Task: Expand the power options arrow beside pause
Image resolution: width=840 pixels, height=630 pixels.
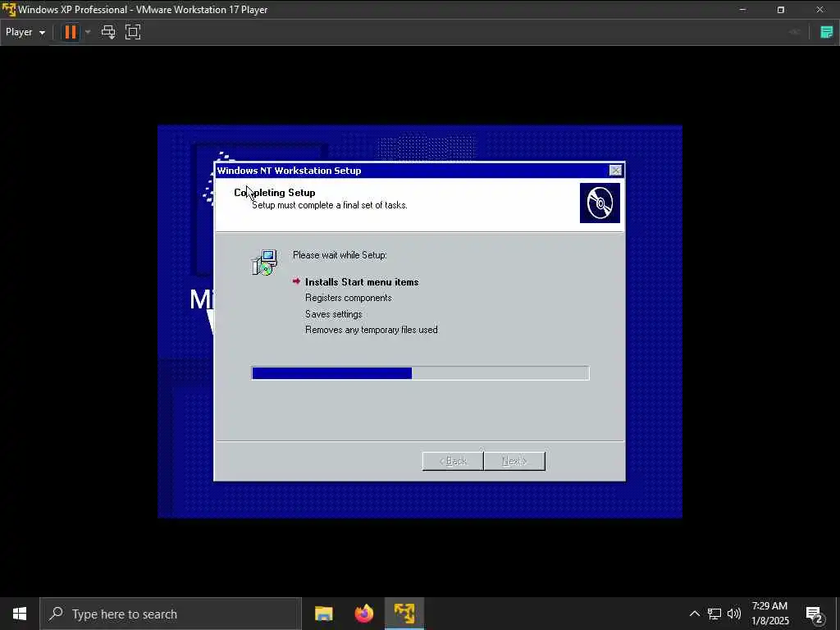Action: pyautogui.click(x=88, y=32)
